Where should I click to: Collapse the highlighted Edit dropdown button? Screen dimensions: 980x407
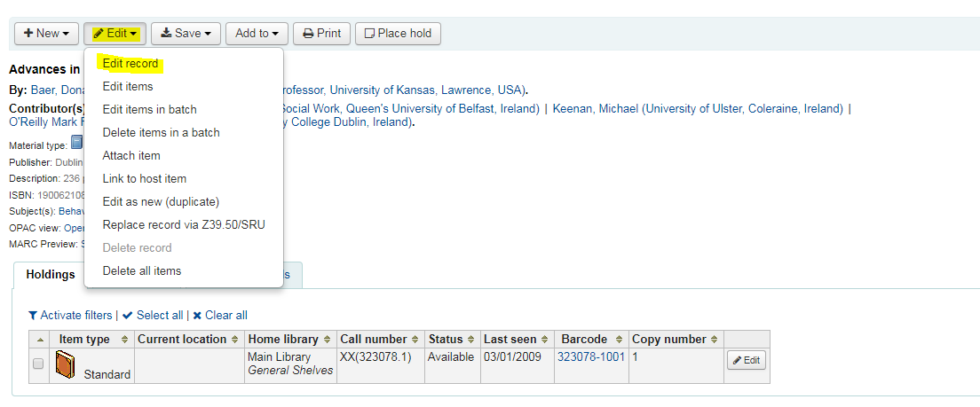point(115,34)
